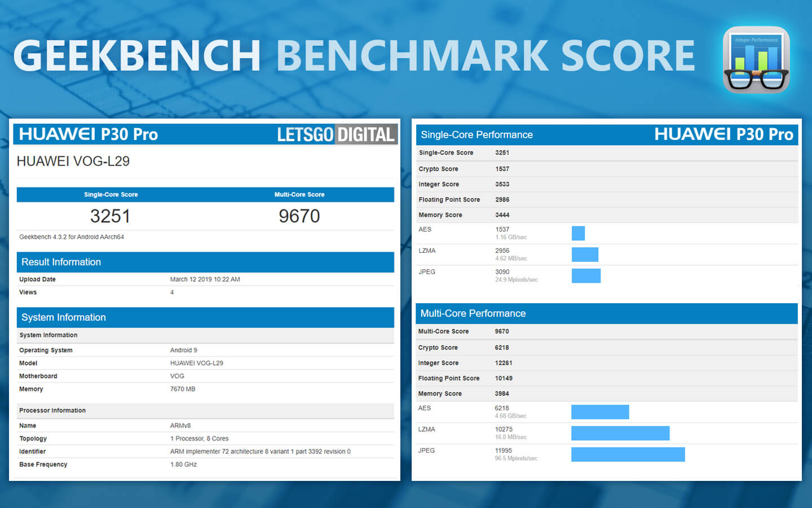This screenshot has width=812, height=508.
Task: Click the large single-core score 3251
Action: point(111,216)
